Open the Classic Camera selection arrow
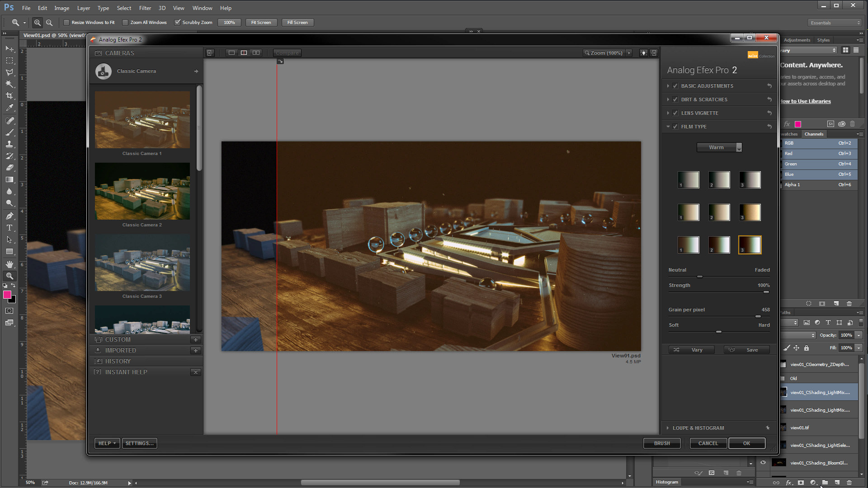The height and width of the screenshot is (488, 868). click(x=196, y=71)
